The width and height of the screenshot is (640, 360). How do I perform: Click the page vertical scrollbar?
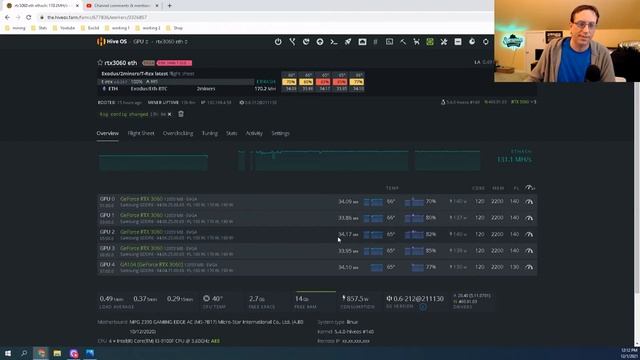pos(637,188)
